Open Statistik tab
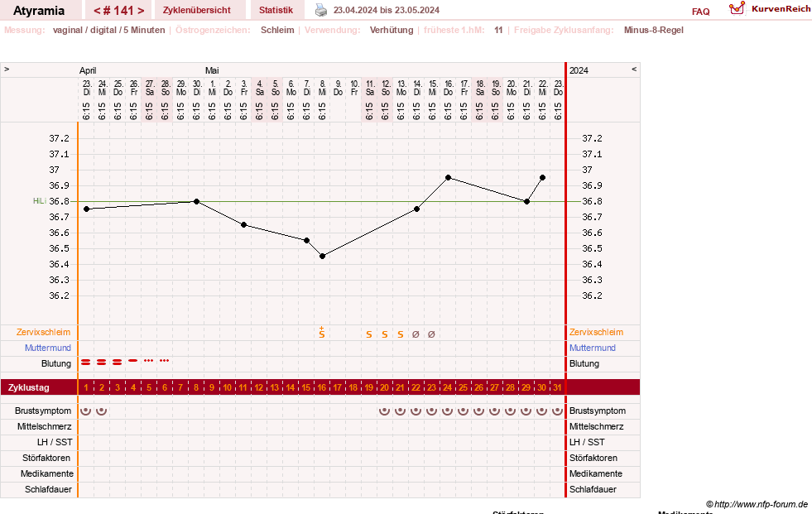The image size is (812, 514). click(276, 10)
